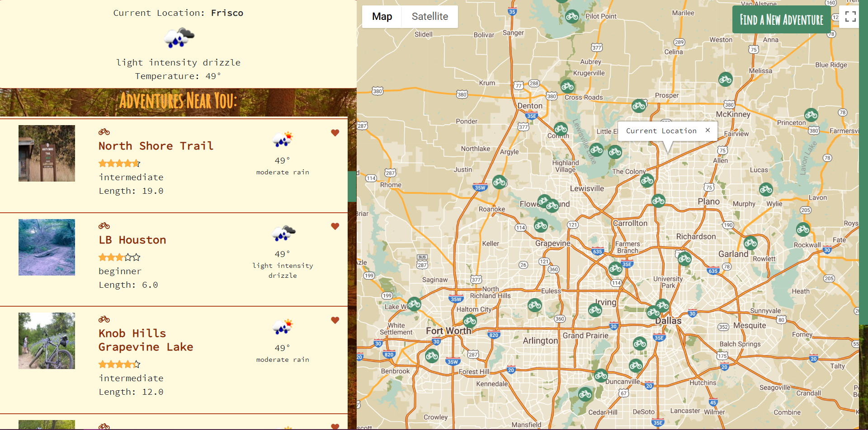Select the bike marker near Rockwall

(x=803, y=229)
